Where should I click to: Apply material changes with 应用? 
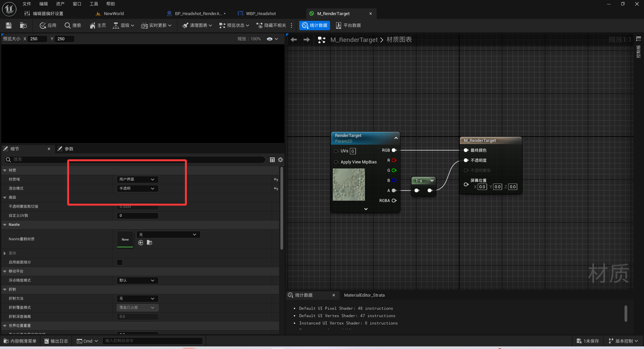48,26
